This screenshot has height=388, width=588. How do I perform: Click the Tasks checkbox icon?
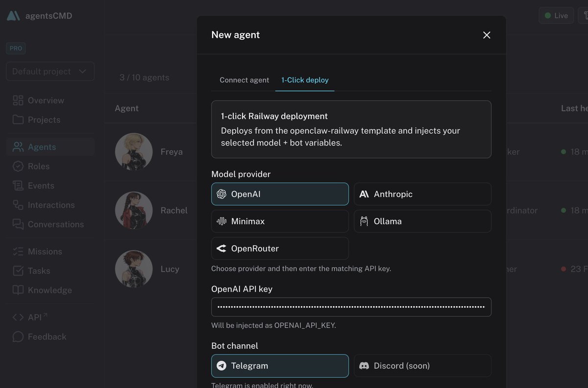[x=18, y=271]
